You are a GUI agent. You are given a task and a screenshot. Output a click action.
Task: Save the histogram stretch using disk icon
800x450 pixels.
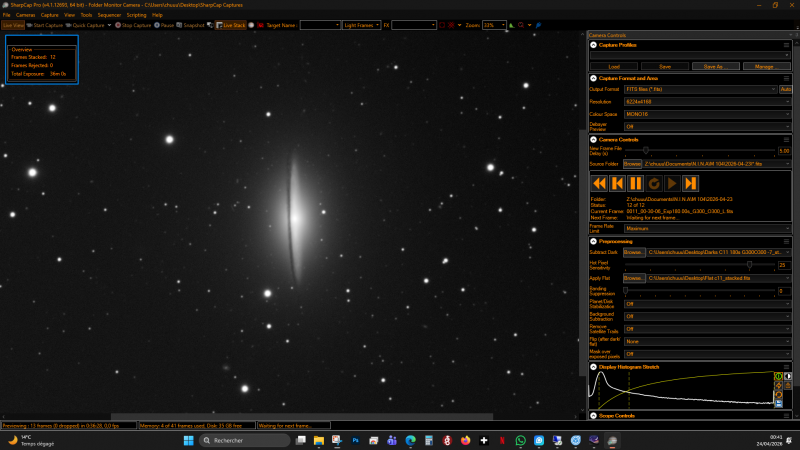click(x=779, y=404)
